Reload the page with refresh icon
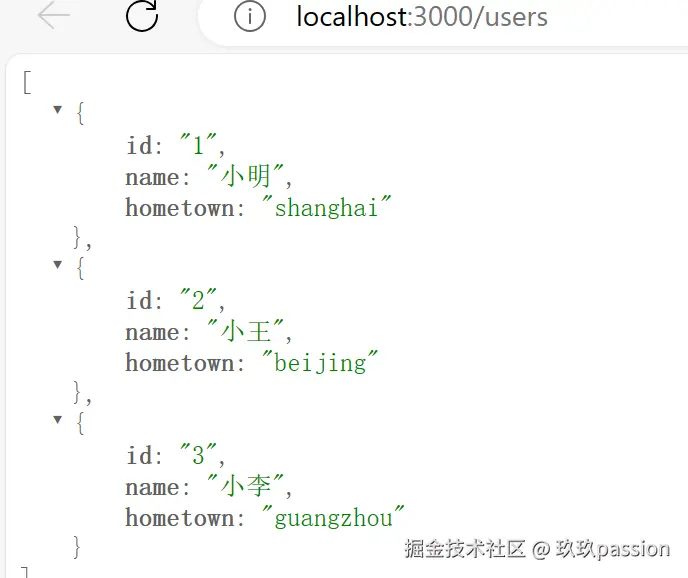688x578 pixels. coord(142,16)
